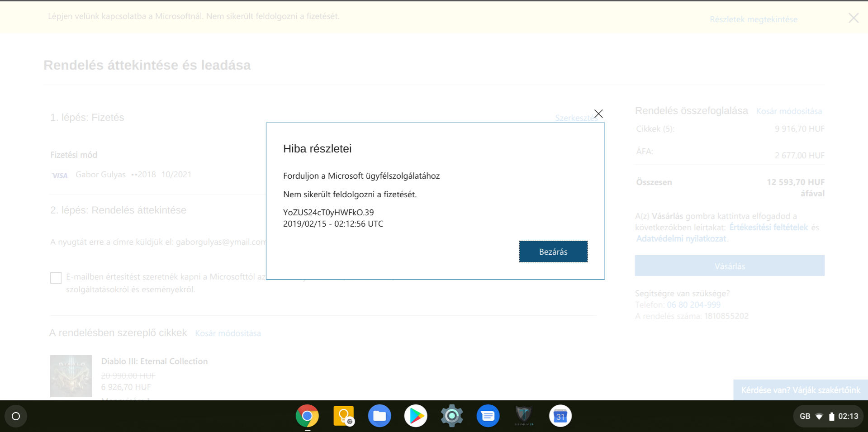Launch Google Chrome from the shelf

coord(307,416)
